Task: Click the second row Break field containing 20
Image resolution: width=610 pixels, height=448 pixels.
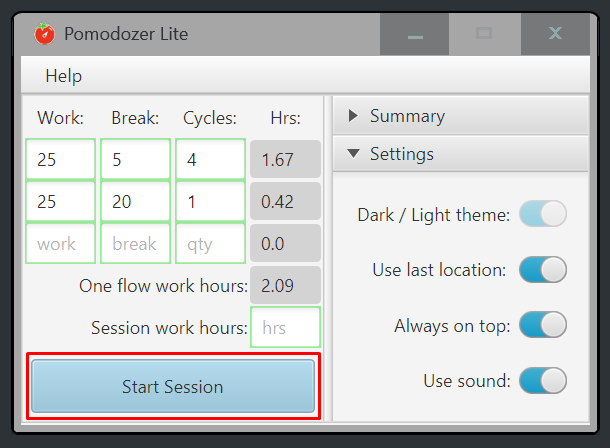Action: tap(135, 201)
